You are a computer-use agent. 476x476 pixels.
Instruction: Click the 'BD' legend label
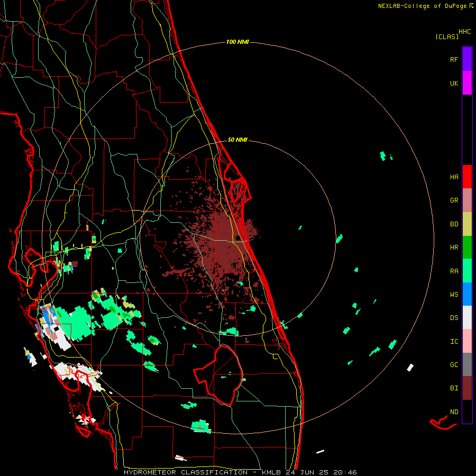tap(454, 224)
